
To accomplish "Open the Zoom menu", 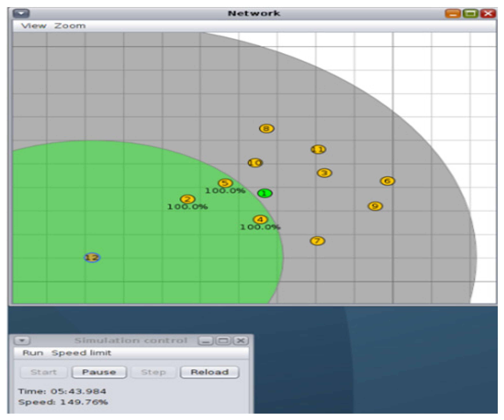I will (70, 26).
